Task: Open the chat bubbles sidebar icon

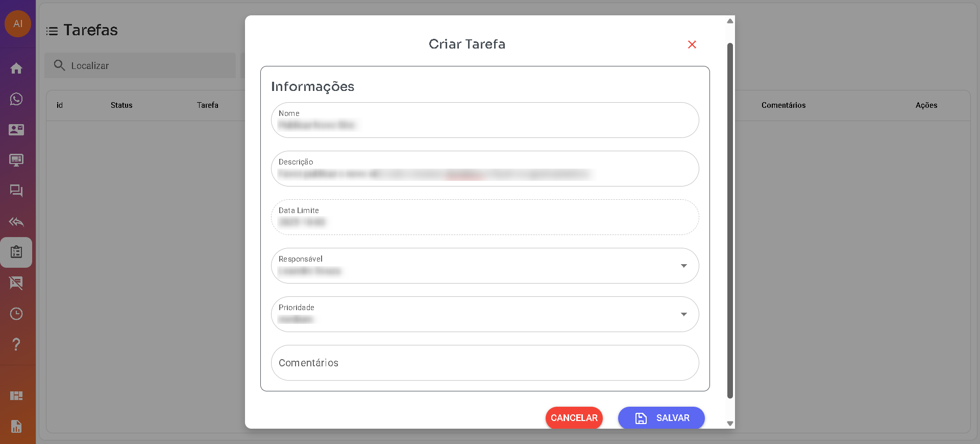Action: click(16, 191)
